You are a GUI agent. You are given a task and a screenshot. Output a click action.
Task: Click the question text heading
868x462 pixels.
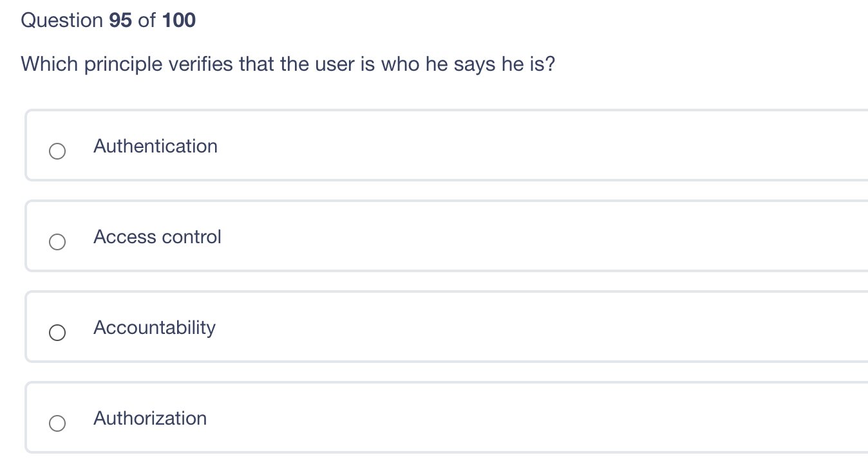click(x=288, y=64)
